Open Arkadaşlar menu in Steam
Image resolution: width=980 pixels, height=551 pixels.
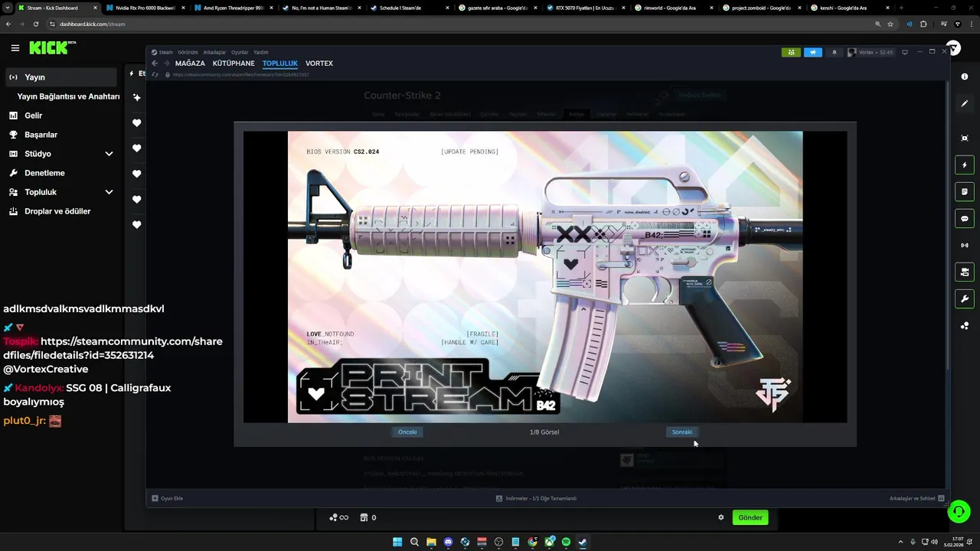(x=214, y=52)
